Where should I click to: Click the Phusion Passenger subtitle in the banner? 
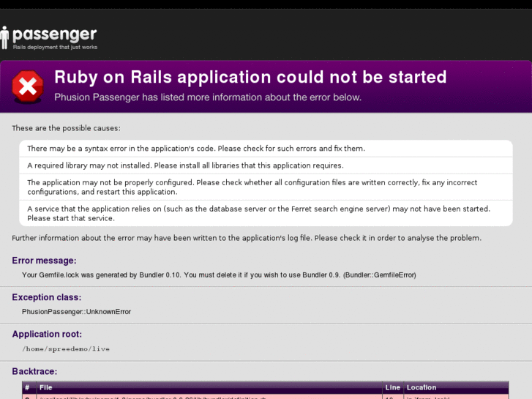click(208, 97)
